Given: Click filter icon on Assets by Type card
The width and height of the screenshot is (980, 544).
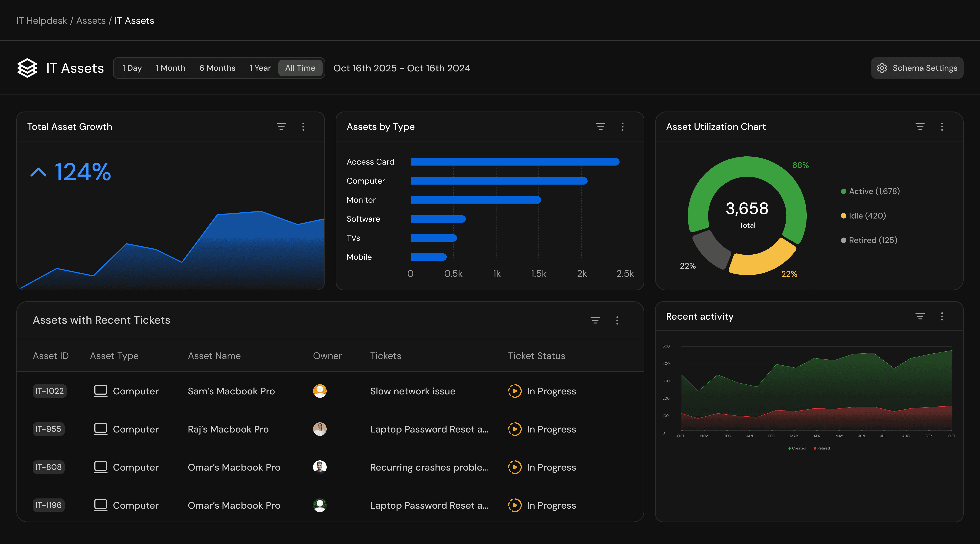Looking at the screenshot, I should click(600, 126).
